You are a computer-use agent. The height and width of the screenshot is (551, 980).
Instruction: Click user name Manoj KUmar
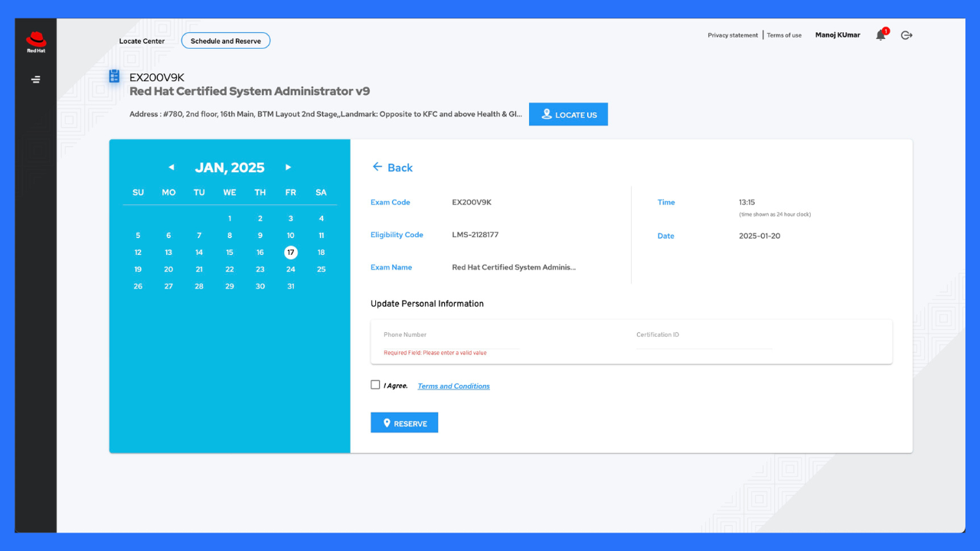(x=838, y=35)
